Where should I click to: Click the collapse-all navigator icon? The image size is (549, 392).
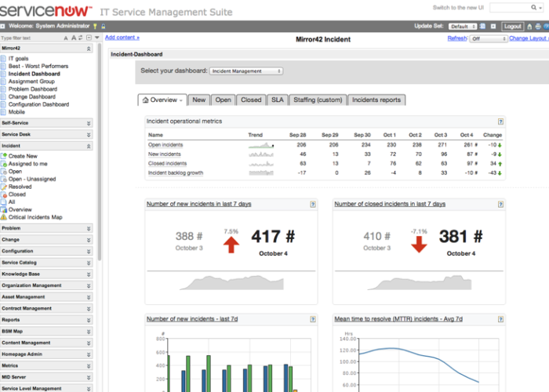point(89,38)
